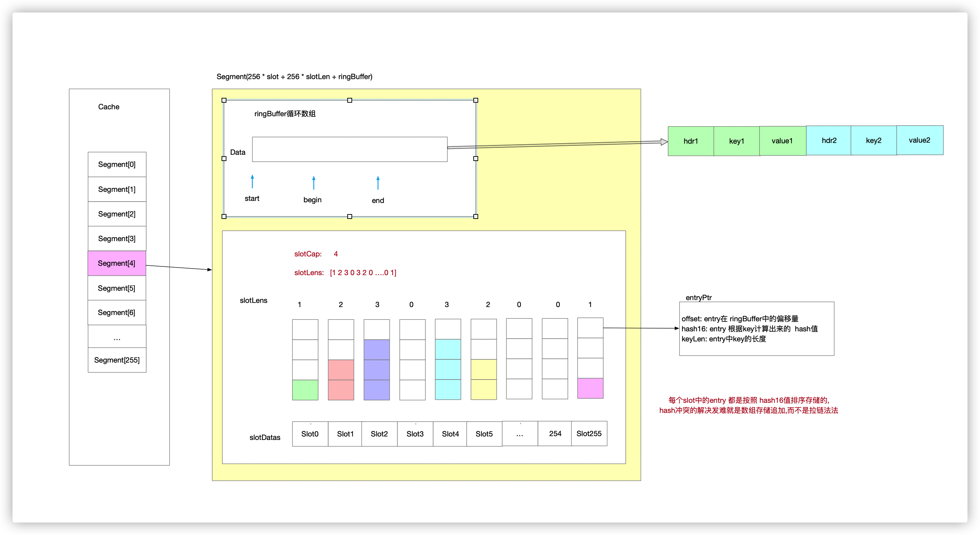Viewport: 980px width, 535px height.
Task: Click the left-middle handle of ringBuffer box
Action: coord(224,159)
